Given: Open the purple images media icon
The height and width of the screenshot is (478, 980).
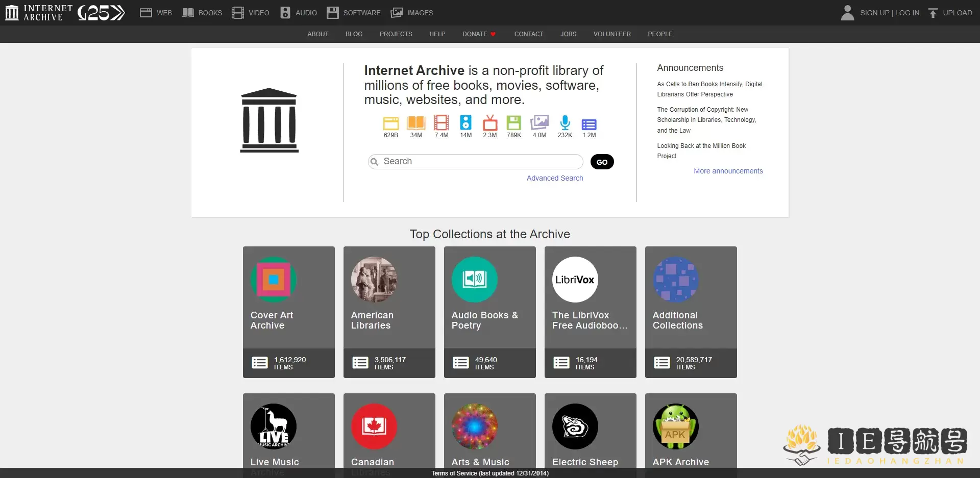Looking at the screenshot, I should tap(540, 123).
